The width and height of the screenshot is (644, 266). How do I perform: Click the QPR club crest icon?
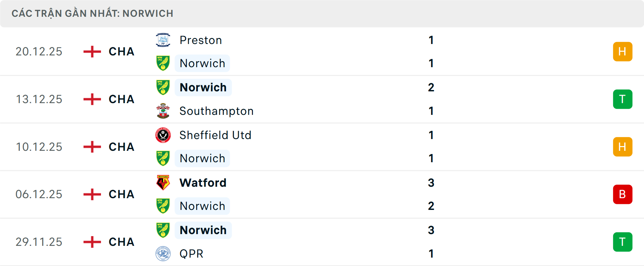(x=163, y=254)
